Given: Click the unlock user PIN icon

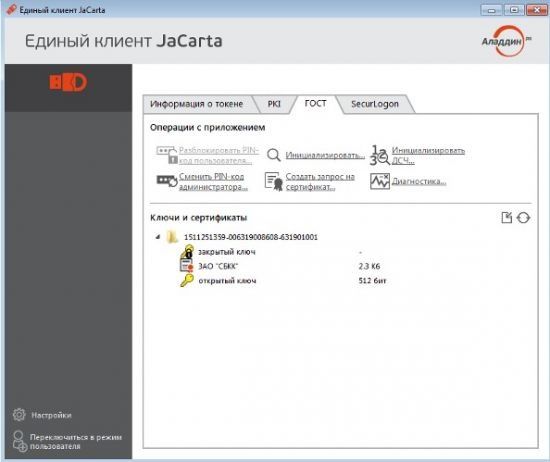Looking at the screenshot, I should (x=167, y=155).
